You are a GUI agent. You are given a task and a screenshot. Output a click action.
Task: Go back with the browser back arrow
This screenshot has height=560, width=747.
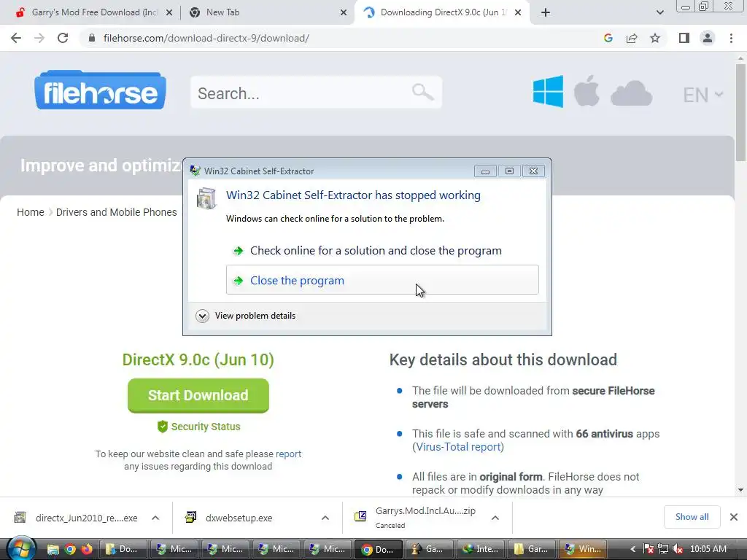[16, 38]
